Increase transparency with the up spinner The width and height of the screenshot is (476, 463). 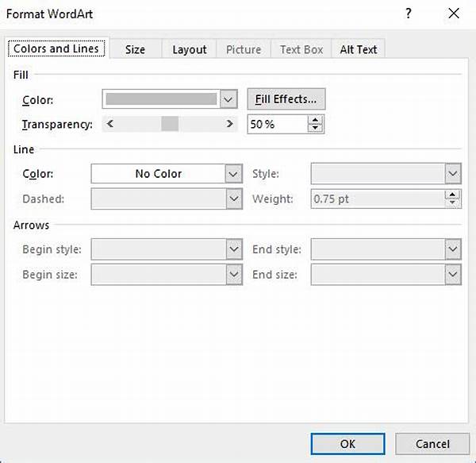tap(317, 120)
